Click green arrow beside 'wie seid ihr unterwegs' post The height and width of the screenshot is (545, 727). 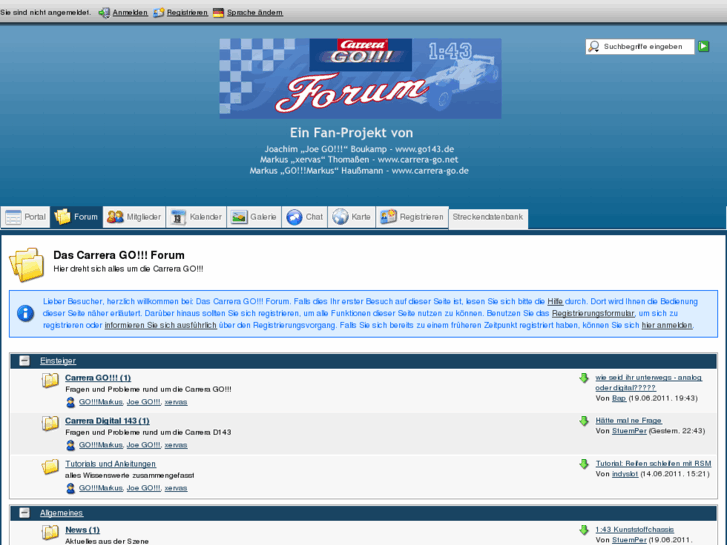(584, 378)
